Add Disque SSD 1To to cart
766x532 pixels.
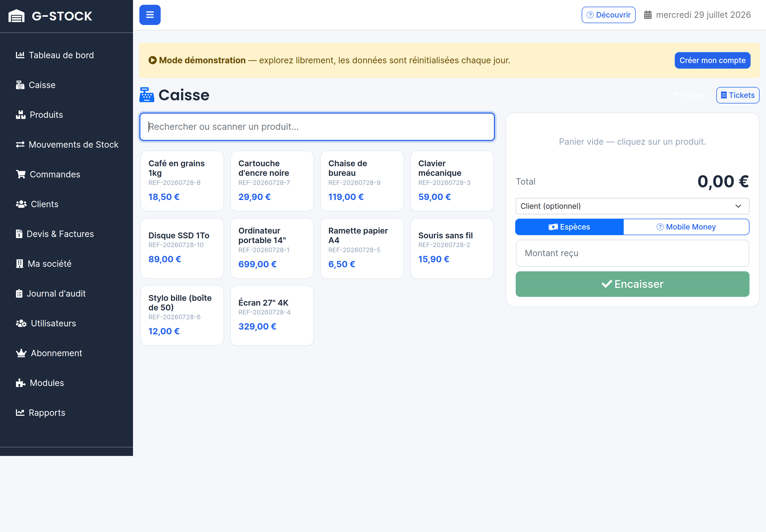[182, 248]
